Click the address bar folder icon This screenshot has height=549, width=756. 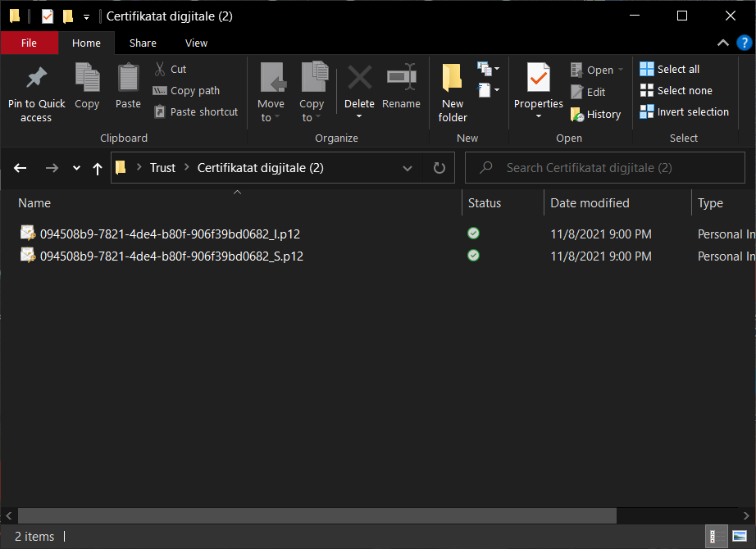point(121,167)
